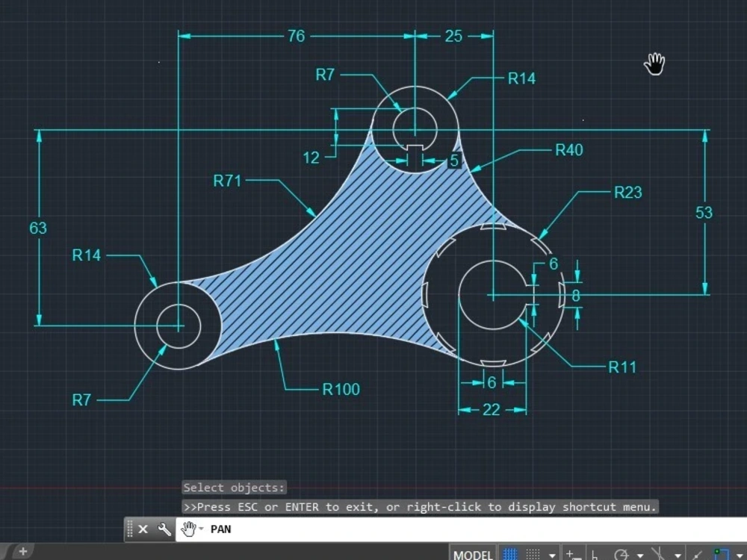Select the R100 radius label
This screenshot has height=560, width=747.
(x=341, y=390)
